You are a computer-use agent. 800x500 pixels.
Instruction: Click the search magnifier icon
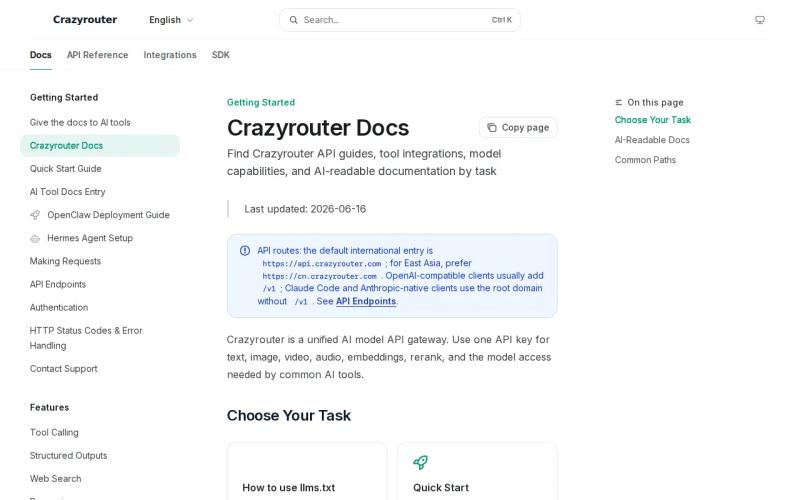pos(293,20)
